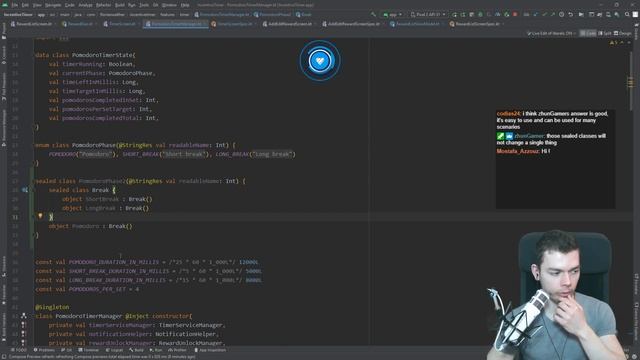
Task: Click the gutter icon beside PomodoroTimerManager class
Action: coord(24,316)
